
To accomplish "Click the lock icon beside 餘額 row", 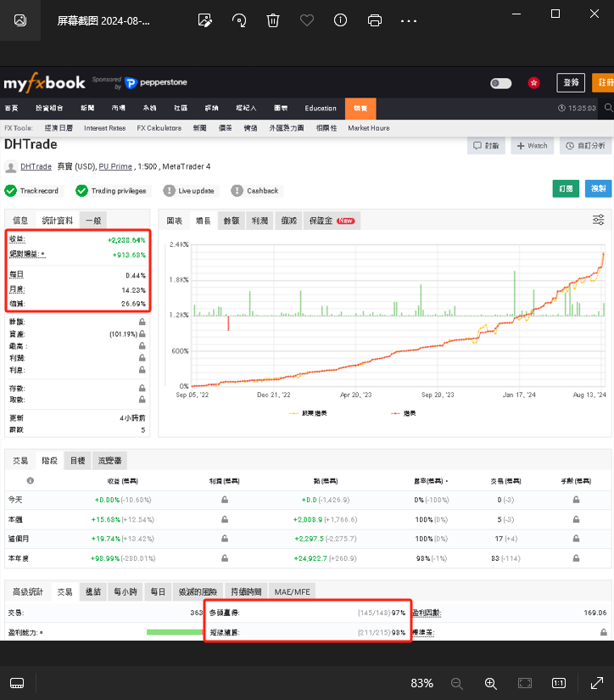I will click(142, 322).
